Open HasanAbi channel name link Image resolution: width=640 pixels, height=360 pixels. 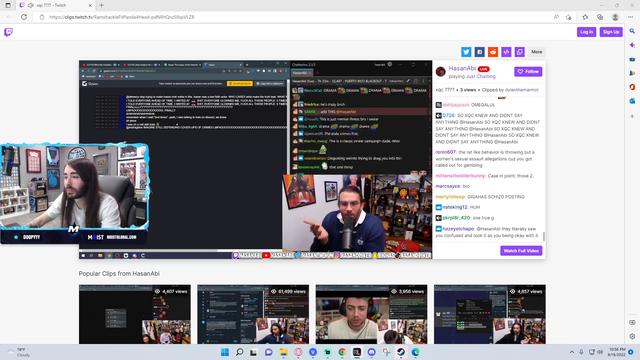point(462,68)
